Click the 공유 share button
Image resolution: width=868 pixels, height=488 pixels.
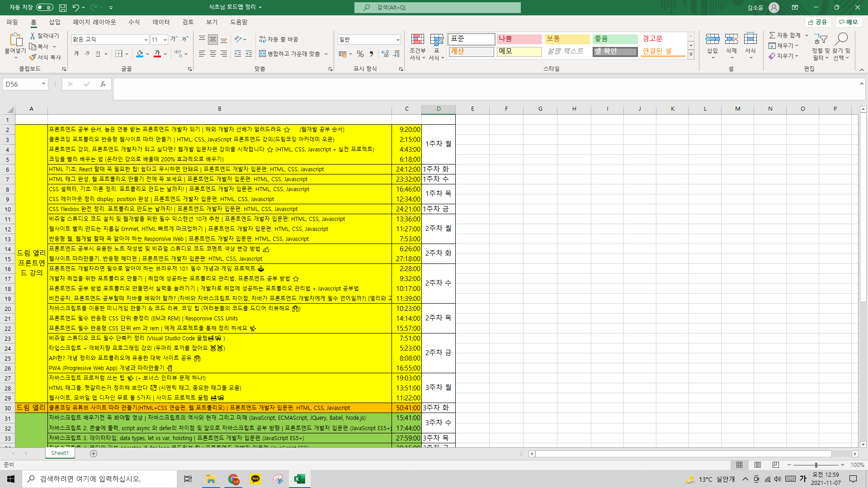(818, 22)
